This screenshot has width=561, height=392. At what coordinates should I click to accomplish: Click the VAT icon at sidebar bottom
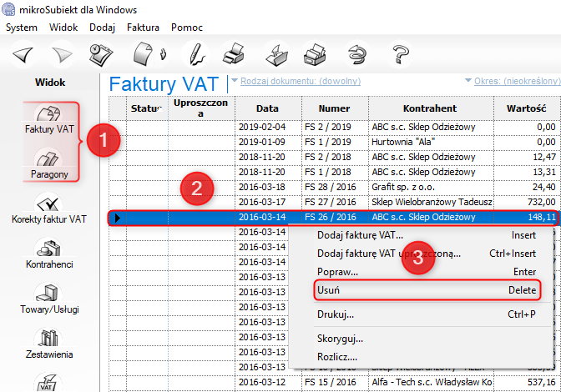click(x=48, y=382)
